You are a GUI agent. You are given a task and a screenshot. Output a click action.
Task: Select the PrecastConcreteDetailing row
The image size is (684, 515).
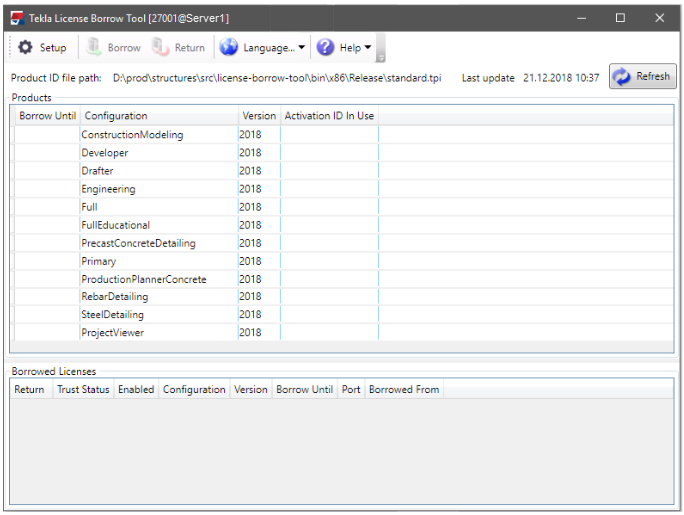(x=138, y=243)
